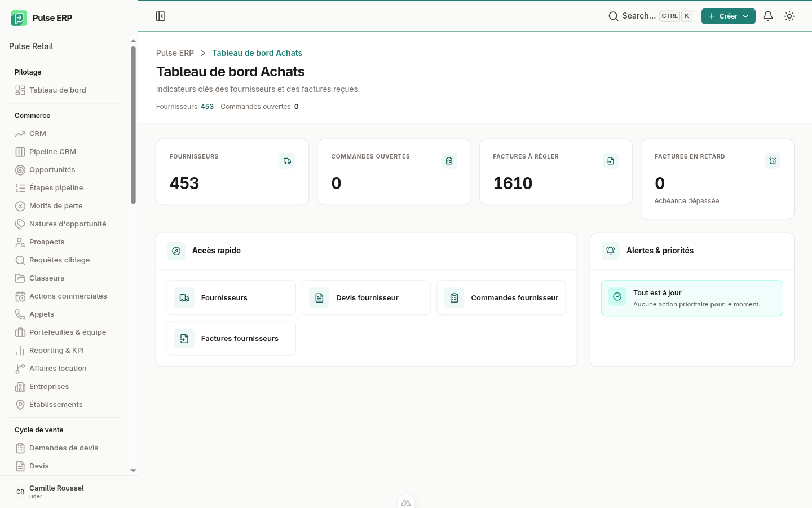
Task: Open the Factures fournisseurs quick access button
Action: tap(231, 338)
